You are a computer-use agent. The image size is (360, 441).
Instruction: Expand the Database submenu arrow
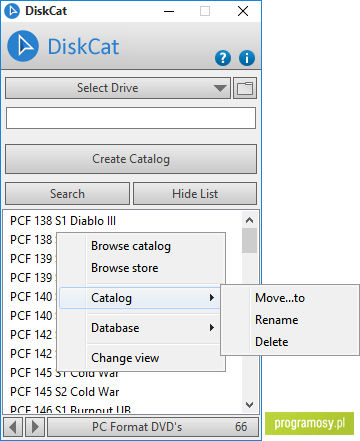[212, 328]
